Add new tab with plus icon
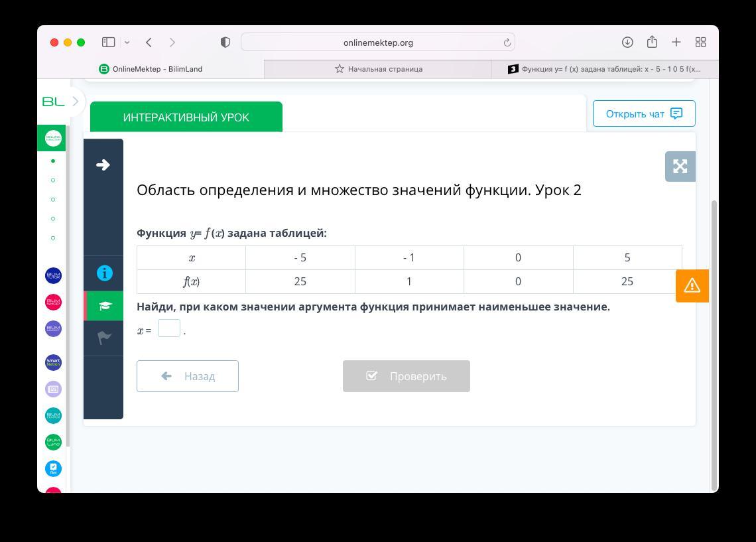Screen dimensions: 756x542 [x=676, y=42]
